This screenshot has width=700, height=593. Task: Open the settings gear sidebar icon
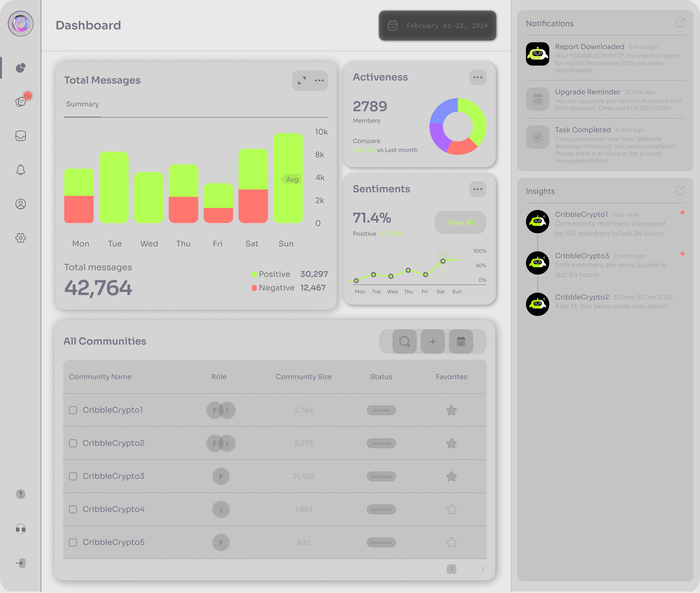21,238
